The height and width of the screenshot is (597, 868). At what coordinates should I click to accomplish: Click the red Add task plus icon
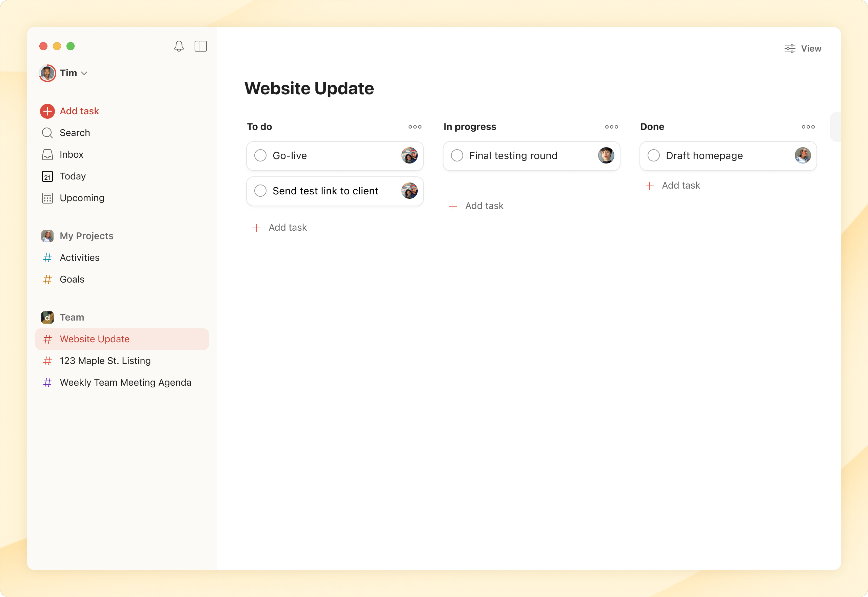[x=47, y=111]
